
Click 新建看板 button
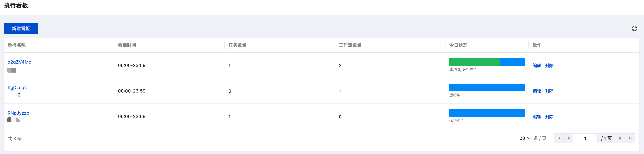[x=21, y=29]
